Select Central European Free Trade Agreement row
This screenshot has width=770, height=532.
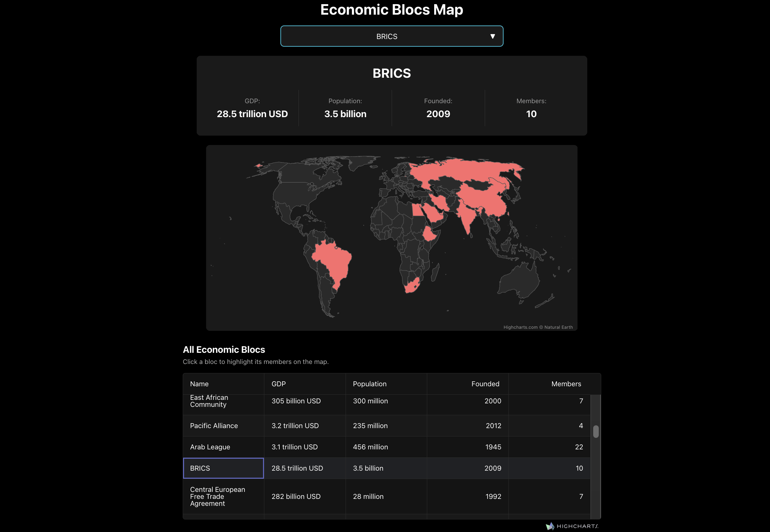[217, 496]
